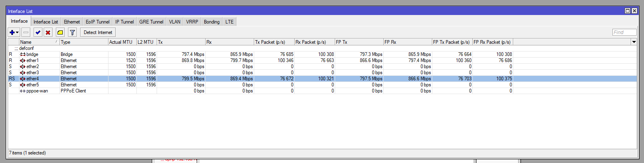Click the bridge interface icon
This screenshot has width=644, height=163.
(23, 54)
